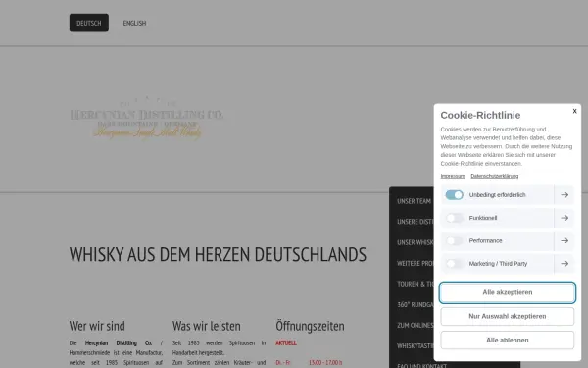Click the Cookie-Richtlinie heading
Viewport: 588px width, 368px height.
(480, 115)
